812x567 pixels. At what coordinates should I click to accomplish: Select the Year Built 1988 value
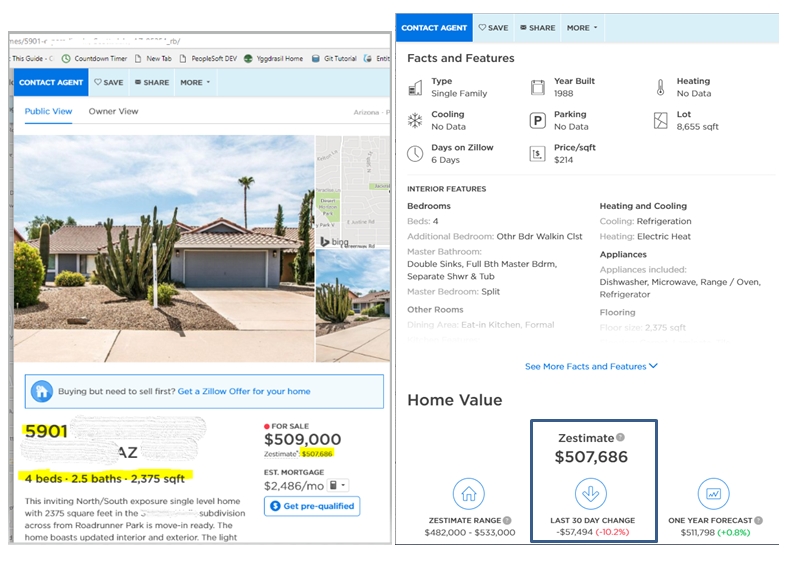563,94
